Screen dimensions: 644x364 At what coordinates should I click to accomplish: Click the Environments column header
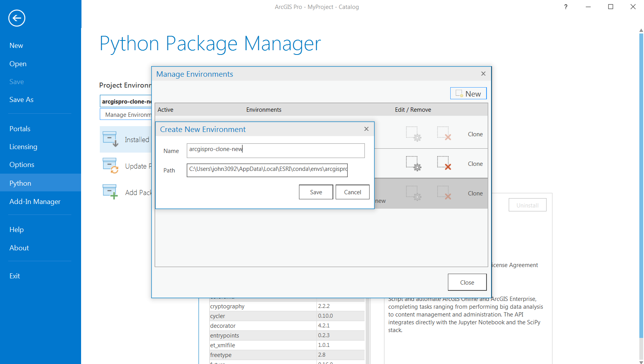[x=264, y=110]
